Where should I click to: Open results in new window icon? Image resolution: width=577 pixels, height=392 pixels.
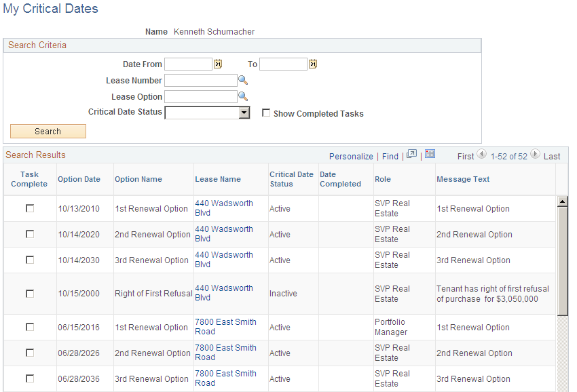[412, 155]
